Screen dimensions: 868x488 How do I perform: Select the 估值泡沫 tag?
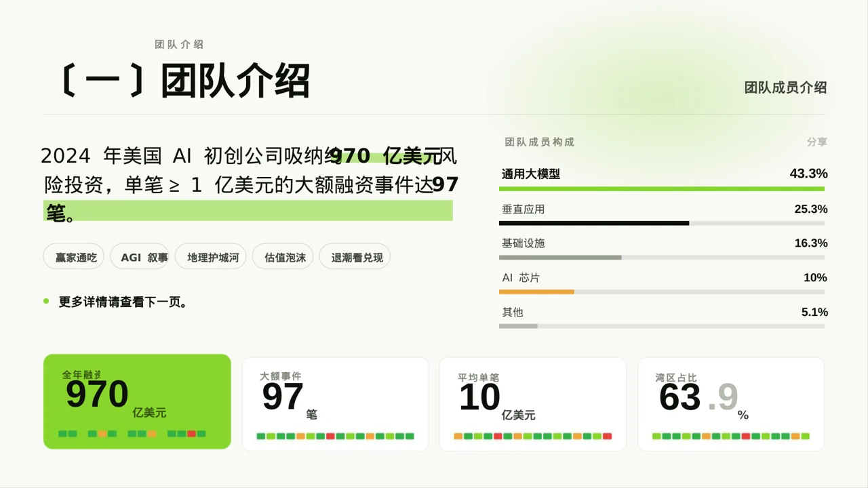point(283,258)
